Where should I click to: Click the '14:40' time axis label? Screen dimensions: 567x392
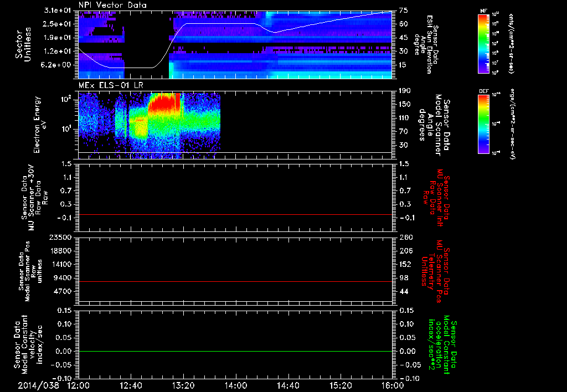tap(288, 385)
